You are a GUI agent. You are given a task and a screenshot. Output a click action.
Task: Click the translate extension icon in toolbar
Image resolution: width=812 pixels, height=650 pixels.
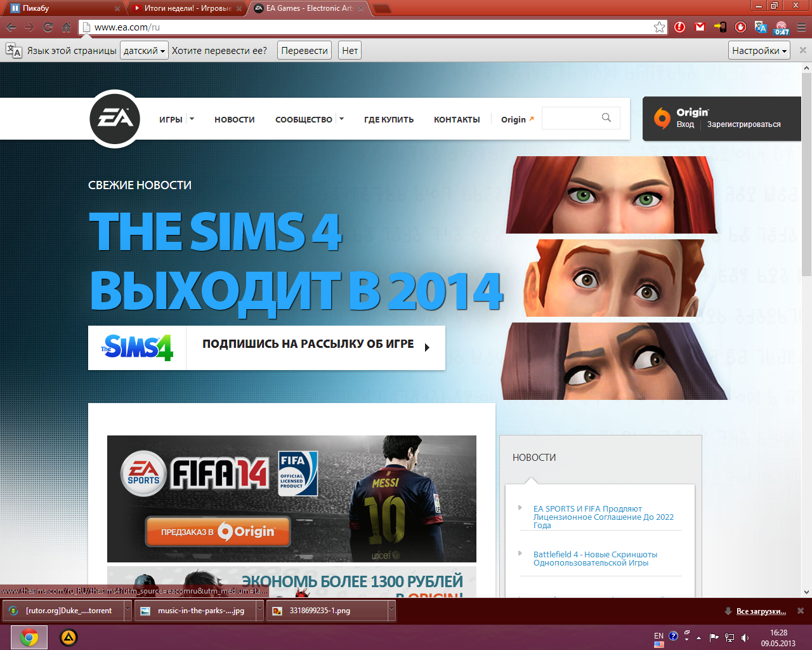(761, 27)
